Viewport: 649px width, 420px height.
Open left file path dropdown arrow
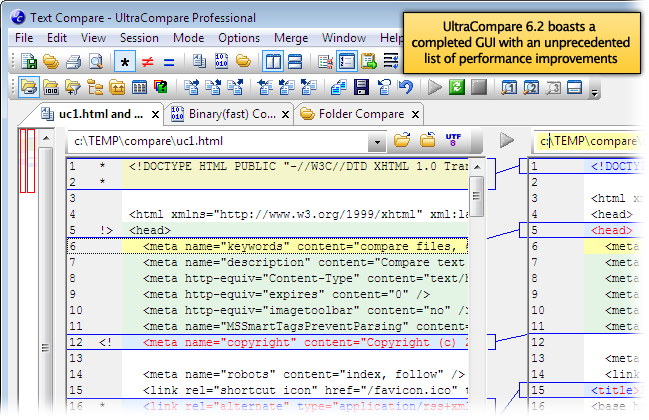click(x=377, y=142)
